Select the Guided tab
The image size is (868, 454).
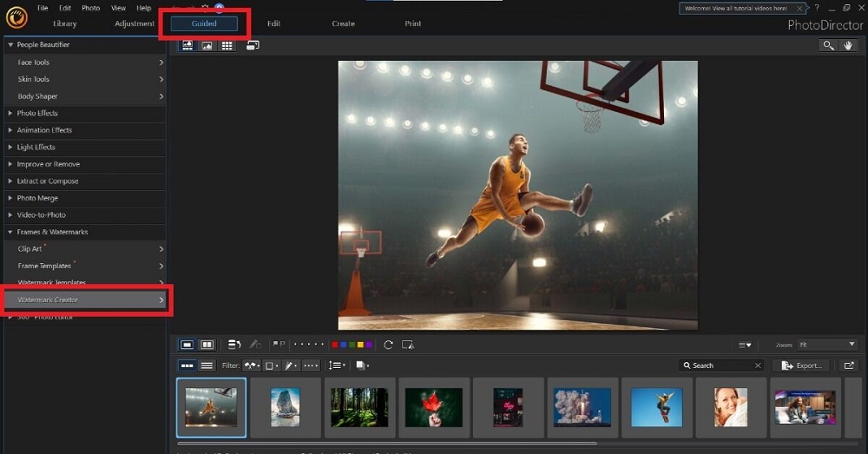tap(204, 23)
